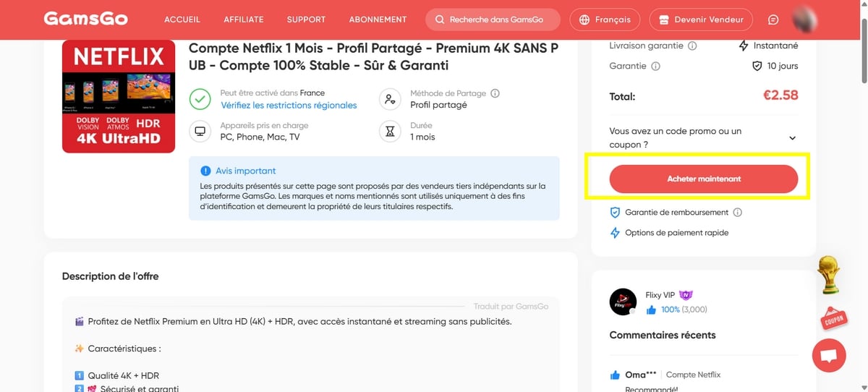Click the trophy floating icon
This screenshot has width=868, height=392.
tap(829, 275)
